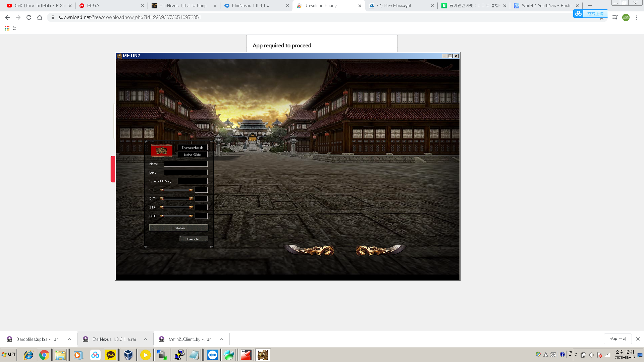Switch to EterNexus 1.0.3.1a Reup tab
Image resolution: width=644 pixels, height=362 pixels.
click(x=183, y=6)
